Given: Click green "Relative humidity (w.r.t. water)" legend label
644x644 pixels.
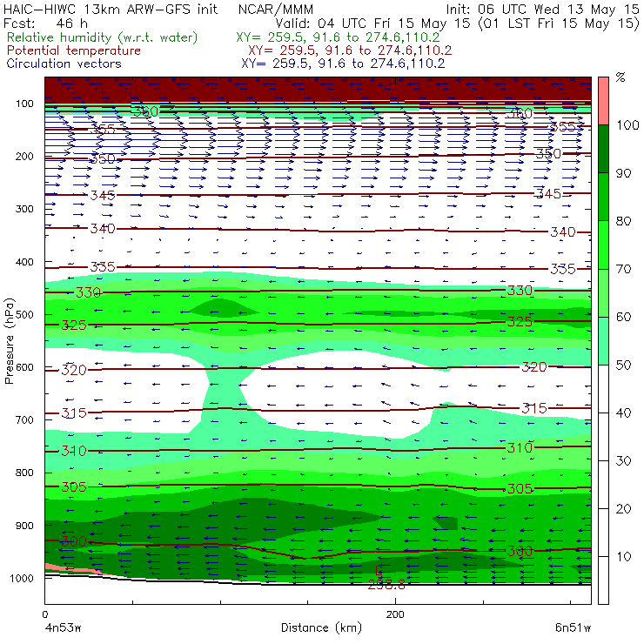Looking at the screenshot, I should pyautogui.click(x=103, y=37).
